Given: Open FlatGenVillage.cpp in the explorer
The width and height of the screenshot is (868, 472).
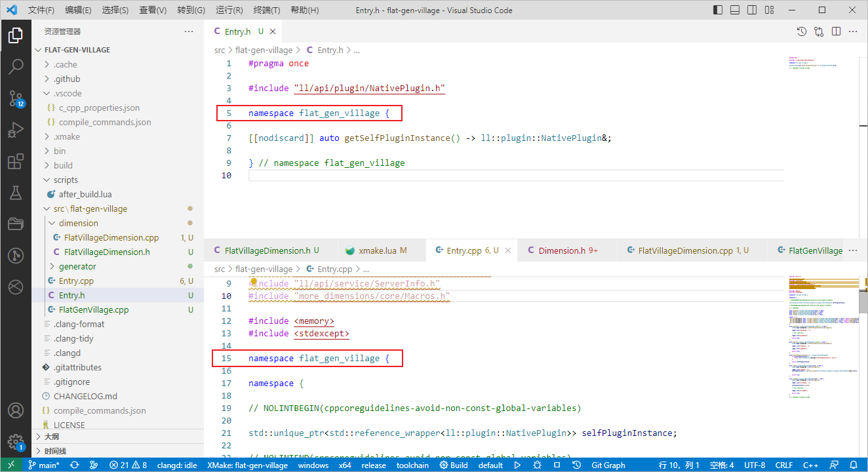Looking at the screenshot, I should pos(94,309).
